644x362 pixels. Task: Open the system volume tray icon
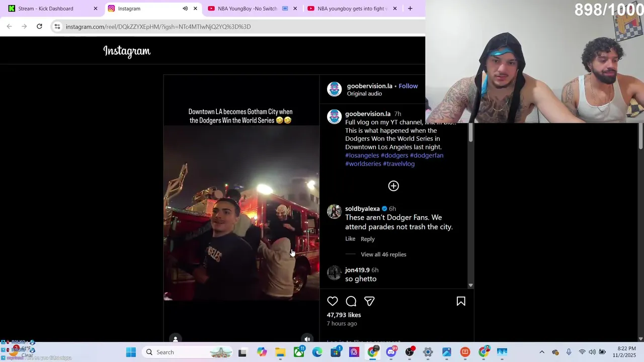592,352
